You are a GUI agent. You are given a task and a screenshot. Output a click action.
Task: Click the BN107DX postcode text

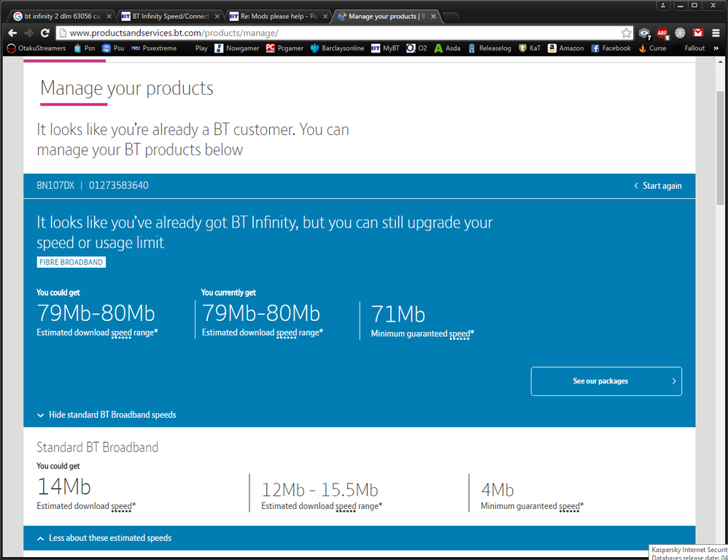pos(55,186)
